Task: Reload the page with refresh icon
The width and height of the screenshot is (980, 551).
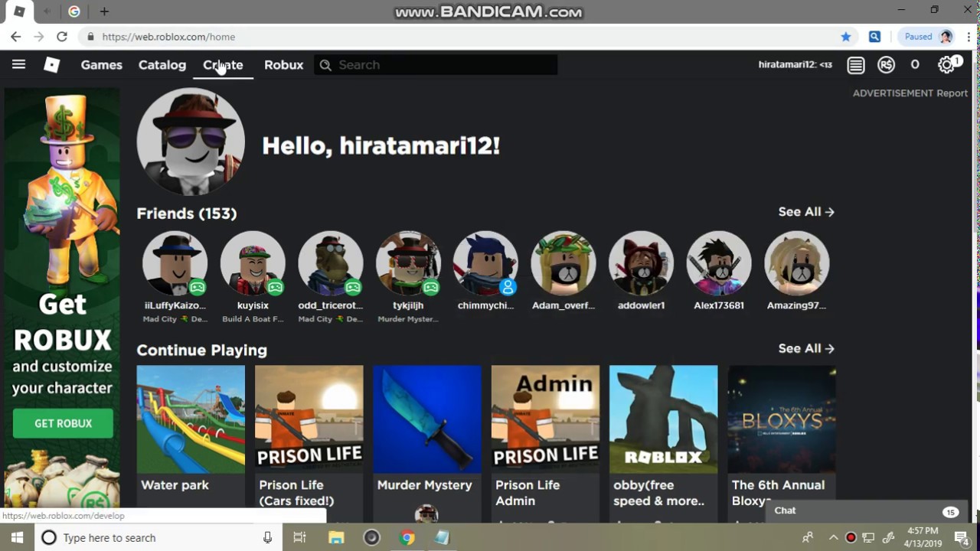Action: (x=62, y=37)
